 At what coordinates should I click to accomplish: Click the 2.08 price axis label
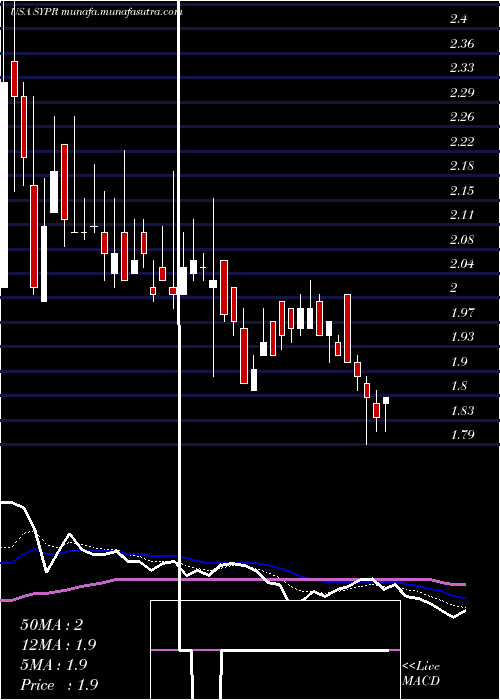pos(461,240)
